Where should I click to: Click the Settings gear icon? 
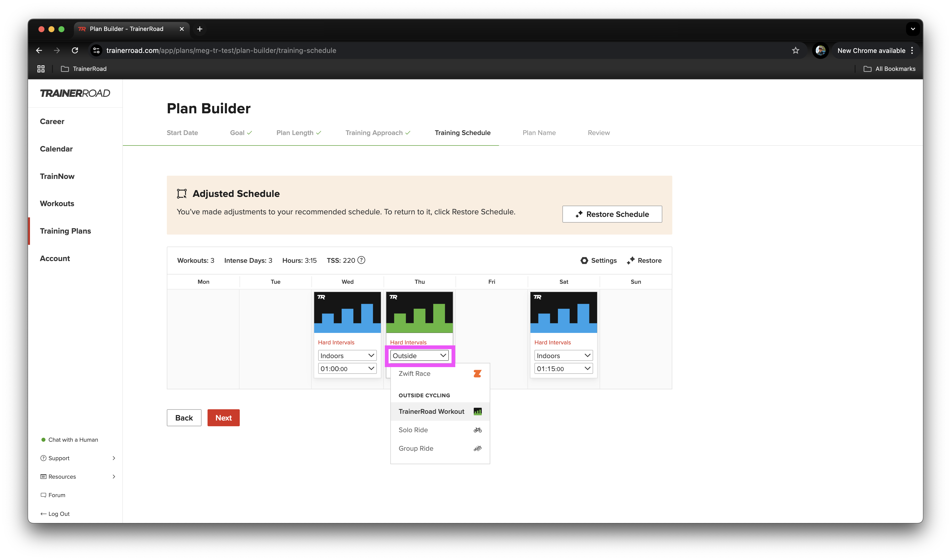(x=584, y=261)
